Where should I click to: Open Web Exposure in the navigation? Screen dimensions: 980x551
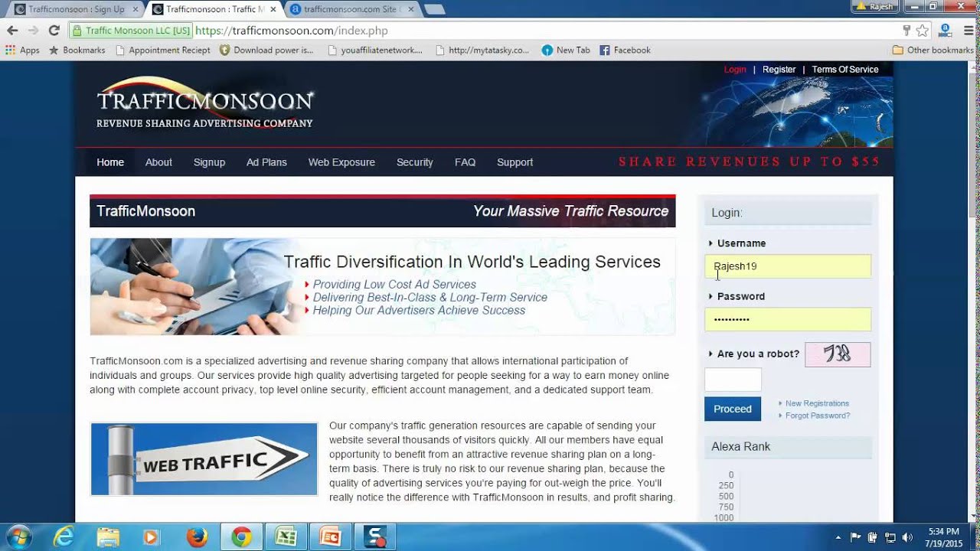pos(341,162)
